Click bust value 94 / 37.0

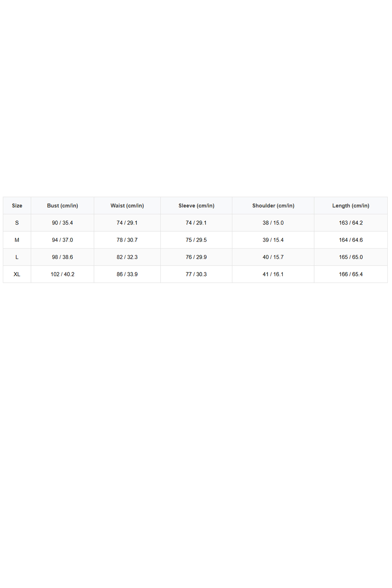point(62,240)
